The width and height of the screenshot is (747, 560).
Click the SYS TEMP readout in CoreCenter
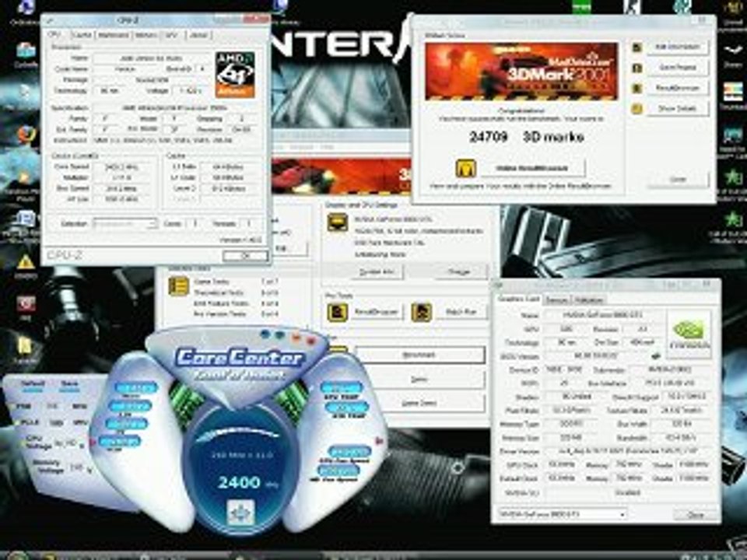pos(346,408)
